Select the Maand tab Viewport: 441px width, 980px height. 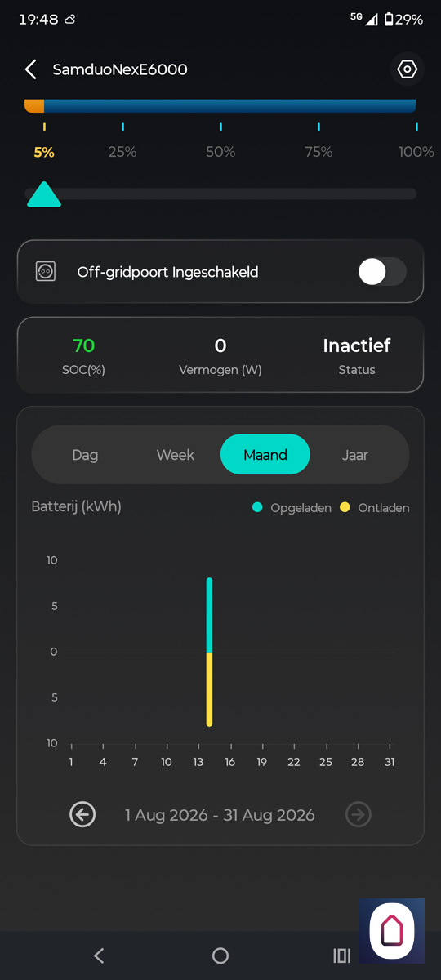pyautogui.click(x=265, y=455)
